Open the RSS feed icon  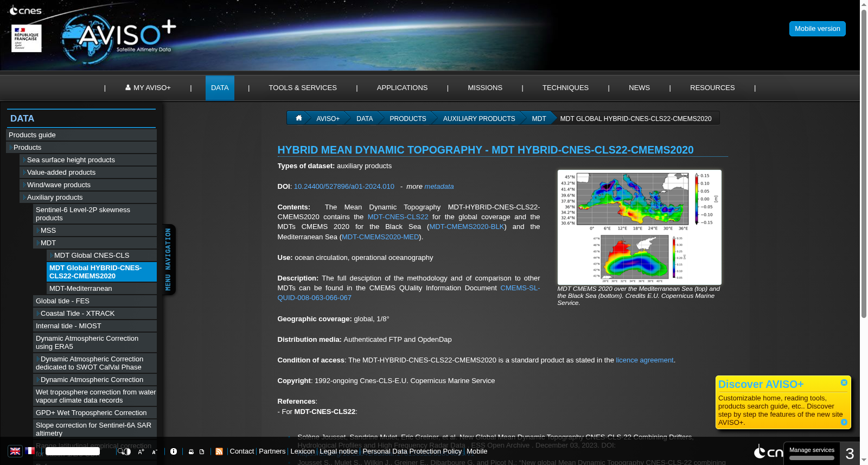pos(219,451)
